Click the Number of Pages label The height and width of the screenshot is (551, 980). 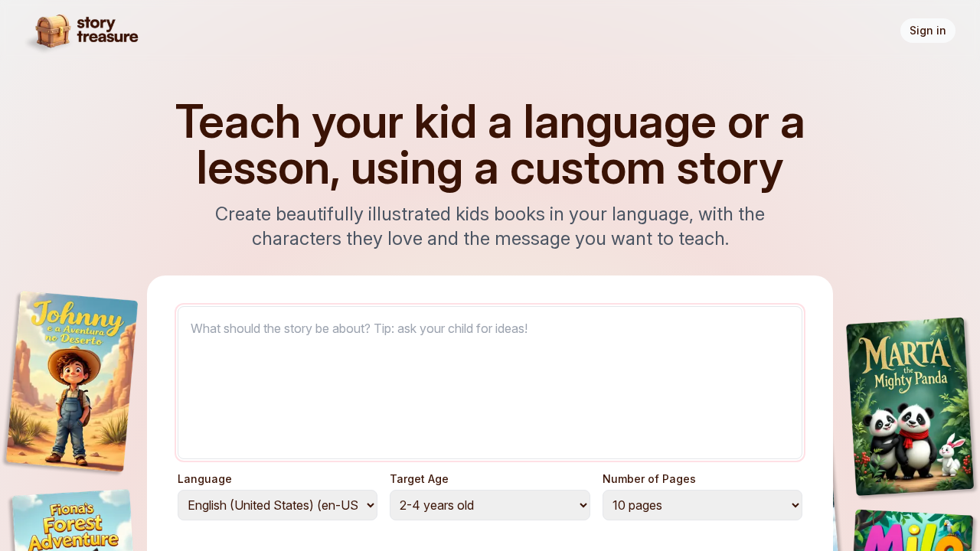pos(648,478)
